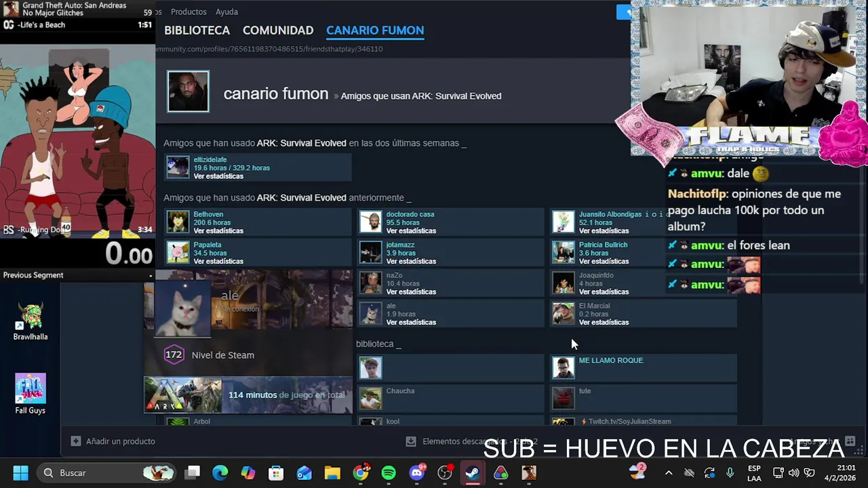View statistics for Bethoven

coord(218,230)
